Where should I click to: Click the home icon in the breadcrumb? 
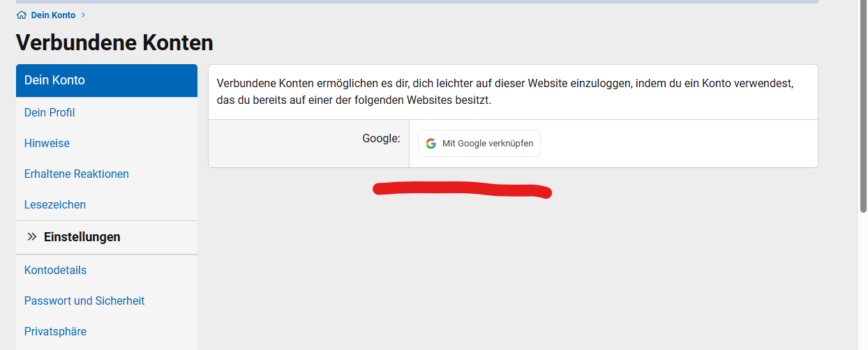22,15
